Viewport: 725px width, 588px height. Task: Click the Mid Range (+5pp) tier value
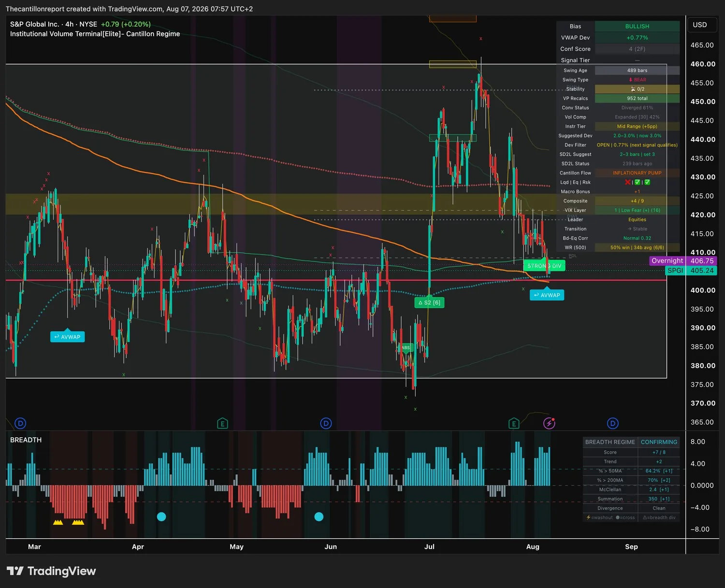(637, 127)
